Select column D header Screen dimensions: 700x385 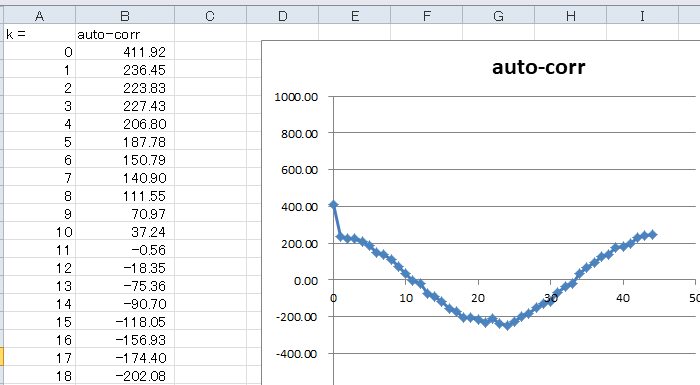(x=283, y=16)
